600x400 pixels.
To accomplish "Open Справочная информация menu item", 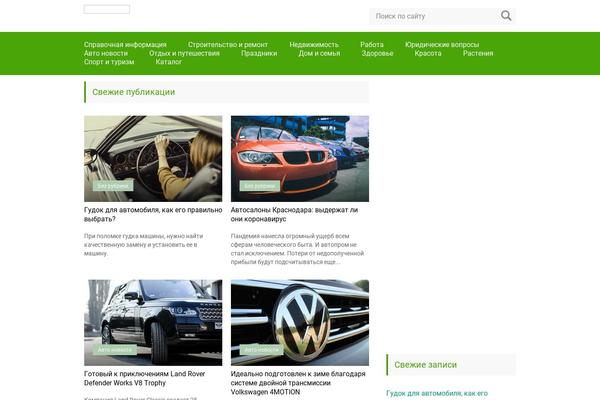I will [x=125, y=45].
